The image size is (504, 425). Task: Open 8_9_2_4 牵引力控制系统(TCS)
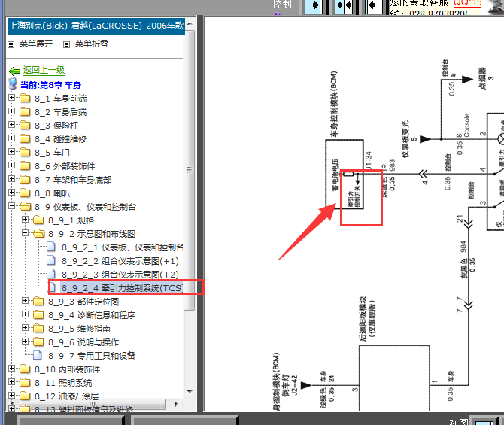click(x=122, y=288)
